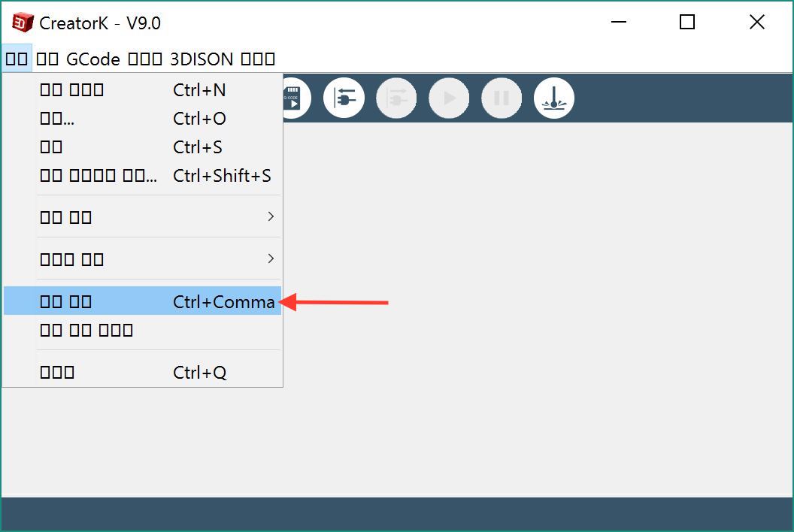Click the greyed-out pause button in toolbar
Screen dimensions: 794x532
click(x=502, y=98)
